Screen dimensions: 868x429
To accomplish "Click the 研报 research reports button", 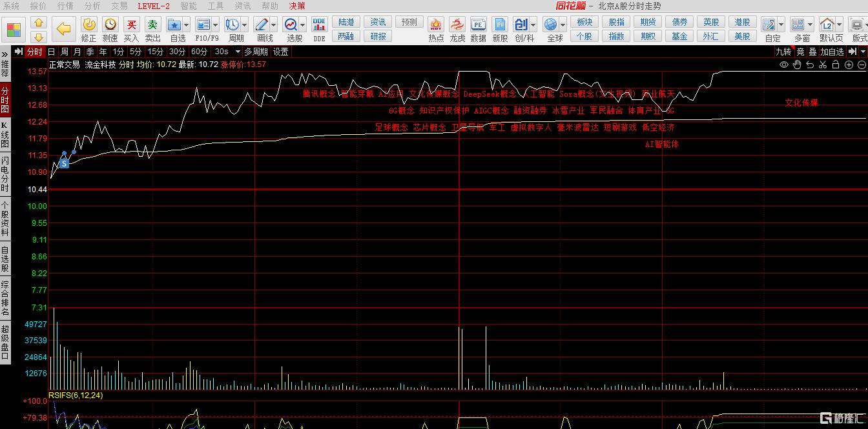I will pos(378,37).
